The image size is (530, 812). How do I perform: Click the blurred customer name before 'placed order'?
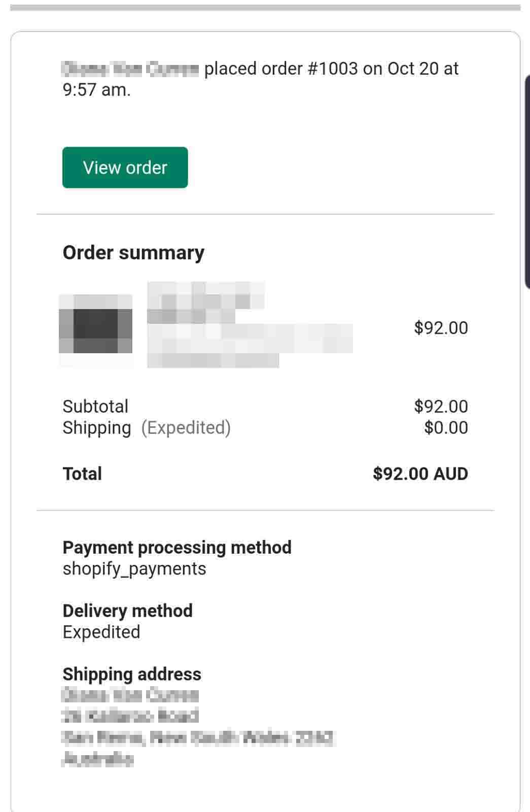tap(130, 69)
